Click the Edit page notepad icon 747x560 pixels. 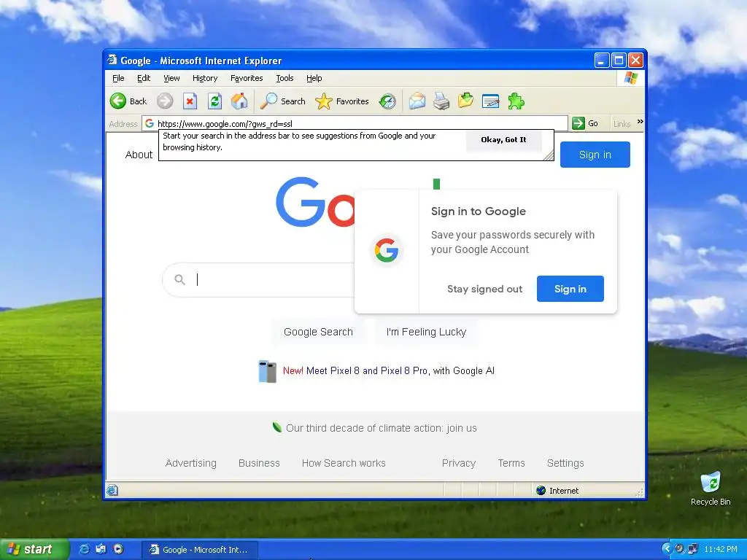click(491, 101)
